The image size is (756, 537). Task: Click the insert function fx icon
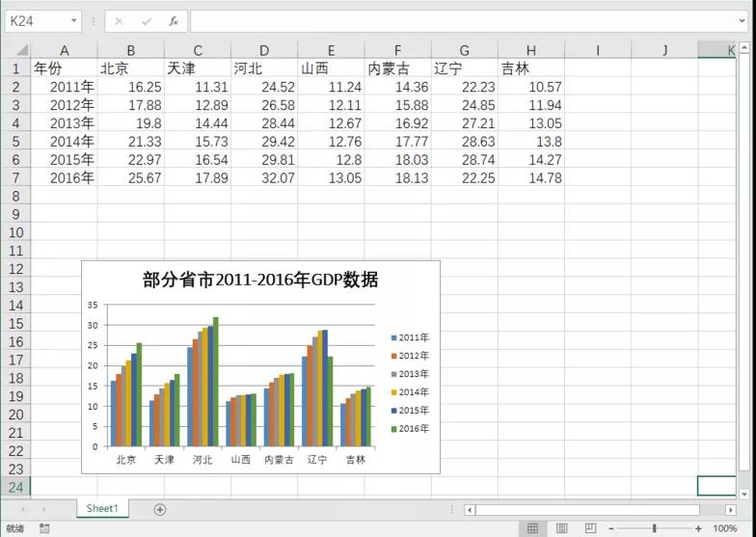[x=174, y=21]
